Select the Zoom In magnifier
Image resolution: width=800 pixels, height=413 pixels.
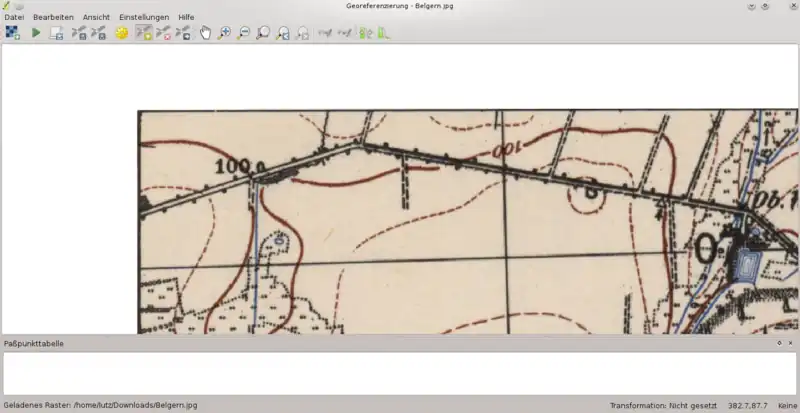click(225, 33)
